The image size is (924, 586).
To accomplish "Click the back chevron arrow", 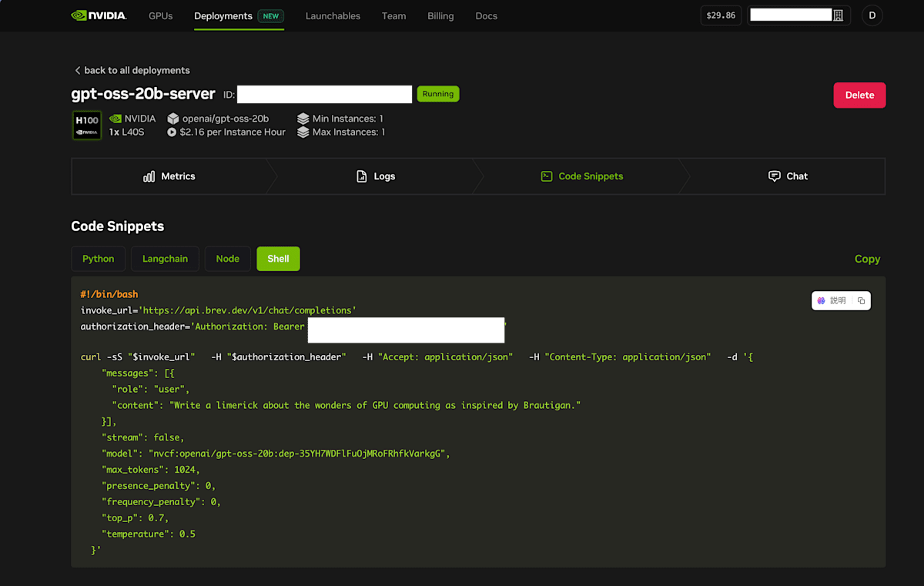I will point(77,70).
